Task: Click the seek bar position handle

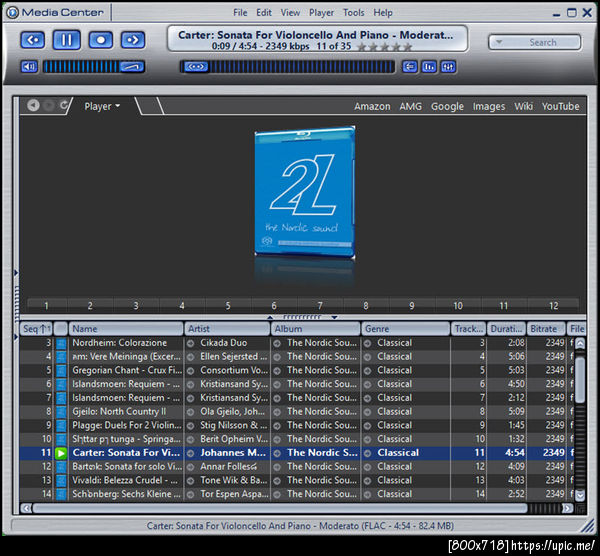Action: click(196, 67)
